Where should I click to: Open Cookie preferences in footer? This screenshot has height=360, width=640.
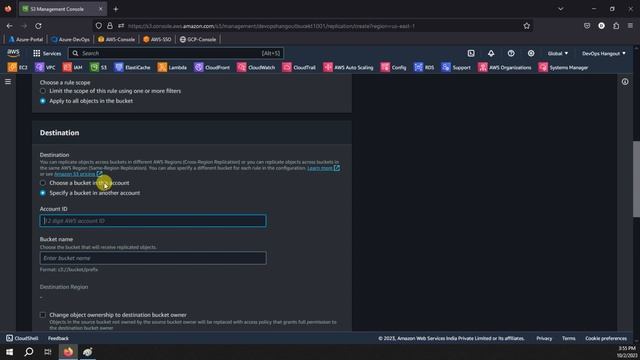tap(606, 338)
